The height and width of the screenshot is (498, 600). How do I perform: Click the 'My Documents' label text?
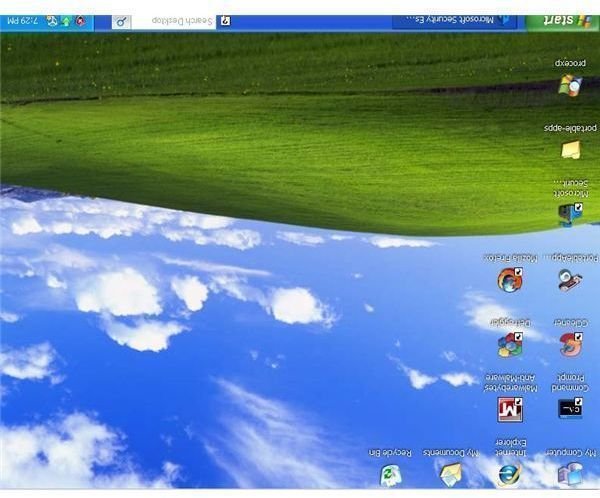click(451, 453)
